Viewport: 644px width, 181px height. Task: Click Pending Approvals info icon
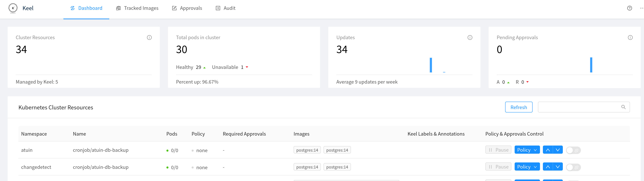tap(630, 37)
